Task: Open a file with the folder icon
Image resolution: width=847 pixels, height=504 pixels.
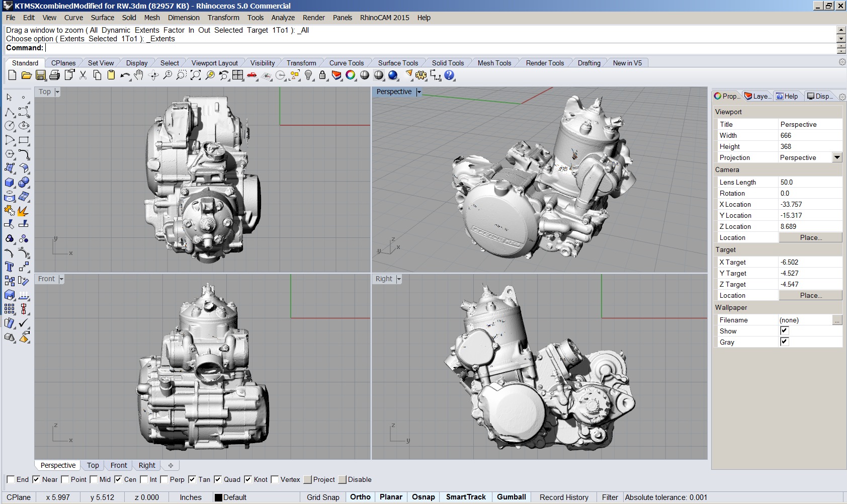Action: 27,75
